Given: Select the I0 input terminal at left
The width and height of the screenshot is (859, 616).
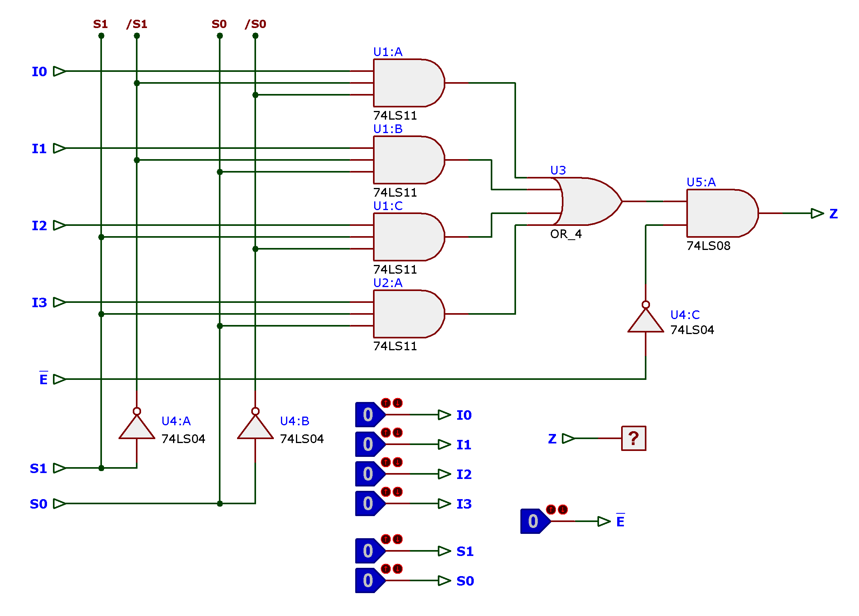Looking at the screenshot, I should click(59, 71).
